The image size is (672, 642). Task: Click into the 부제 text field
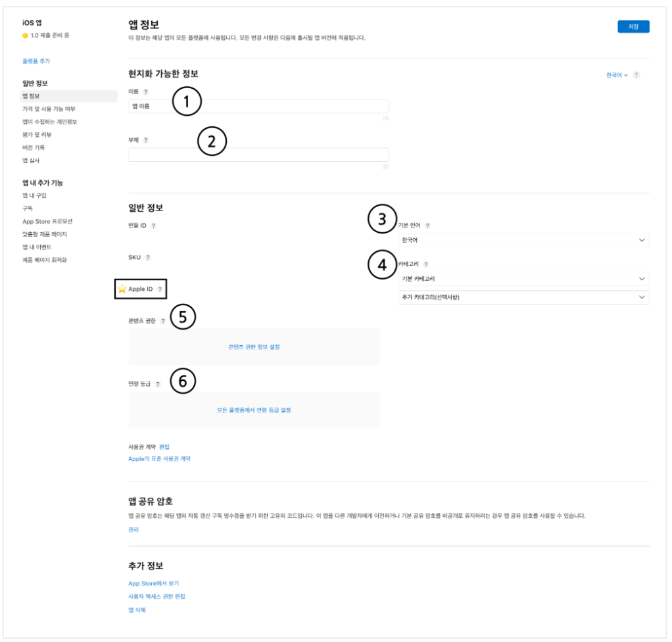(258, 155)
